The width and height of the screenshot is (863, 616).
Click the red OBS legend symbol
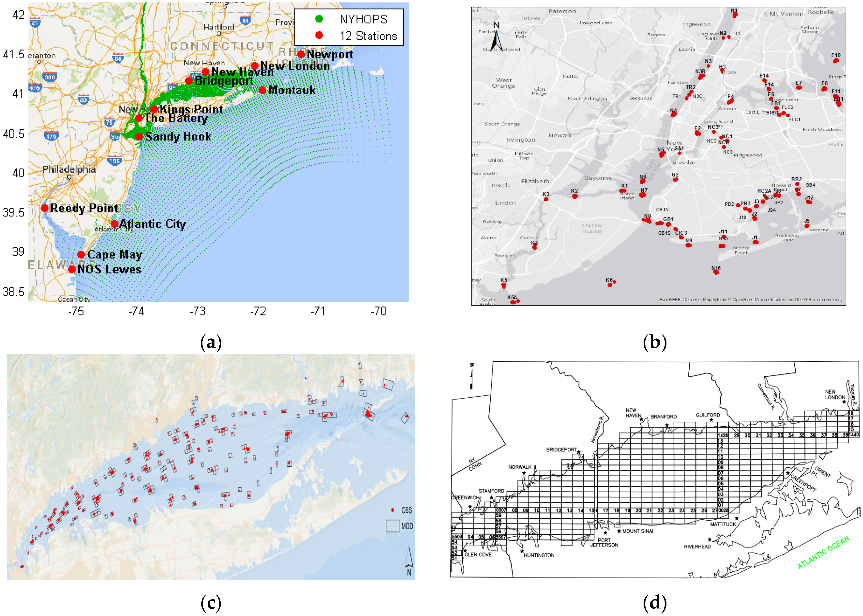point(392,510)
